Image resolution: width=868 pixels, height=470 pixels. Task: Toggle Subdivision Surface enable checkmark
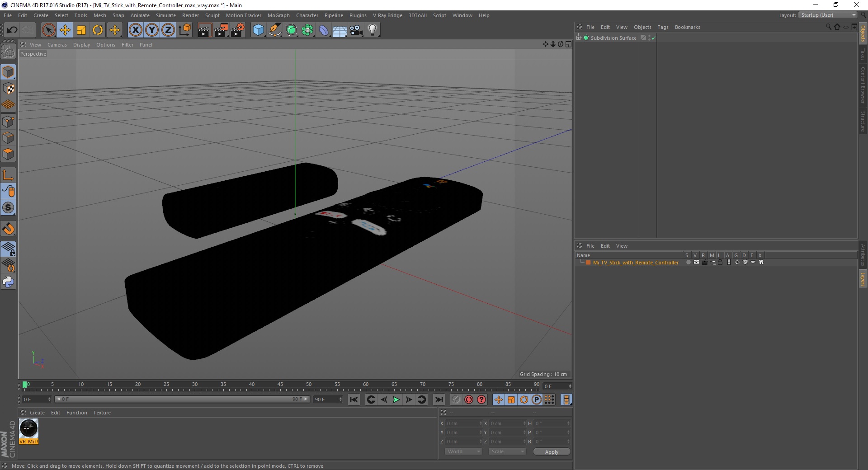653,38
